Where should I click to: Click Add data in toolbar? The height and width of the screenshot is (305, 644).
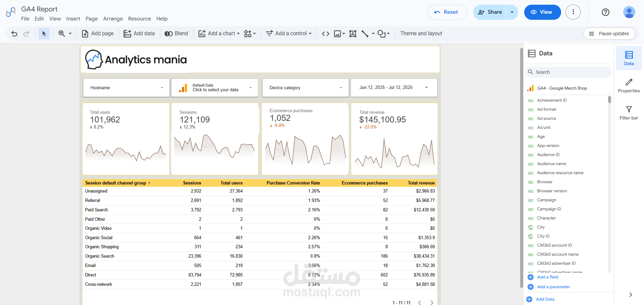click(x=139, y=34)
